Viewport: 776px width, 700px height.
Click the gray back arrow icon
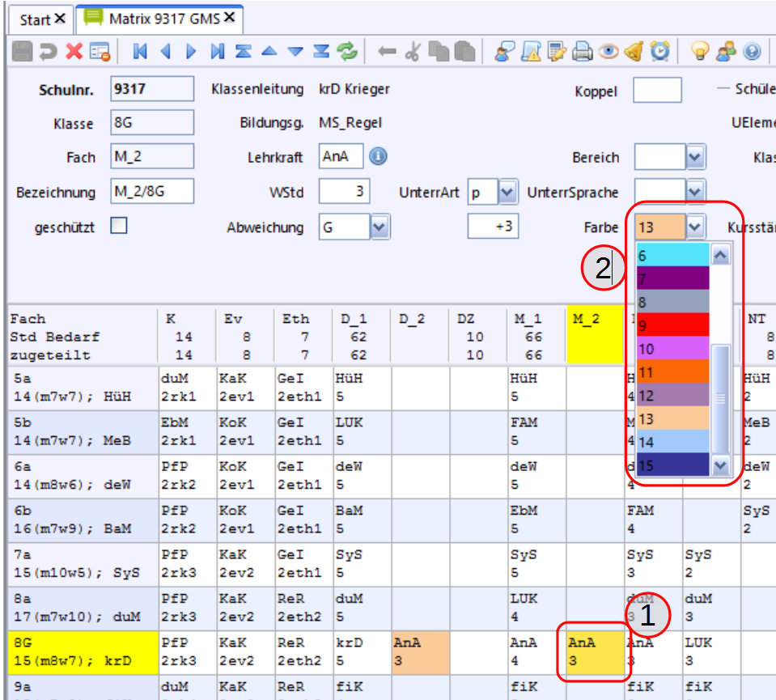click(x=387, y=51)
